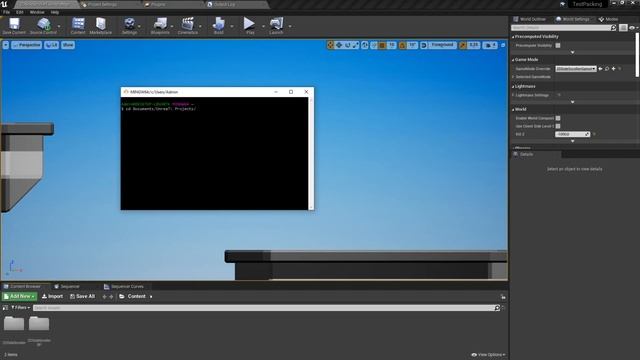Open the Help menu
Viewport: 640px width, 360px height.
(55, 12)
